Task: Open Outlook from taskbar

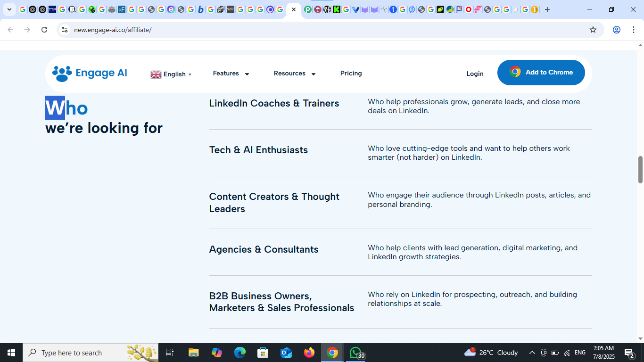Action: 286,353
